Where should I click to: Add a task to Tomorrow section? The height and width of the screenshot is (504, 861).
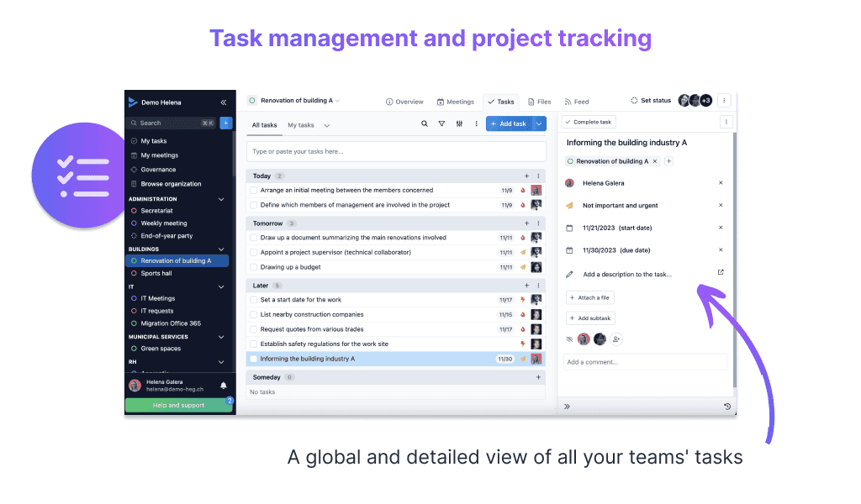pos(526,223)
